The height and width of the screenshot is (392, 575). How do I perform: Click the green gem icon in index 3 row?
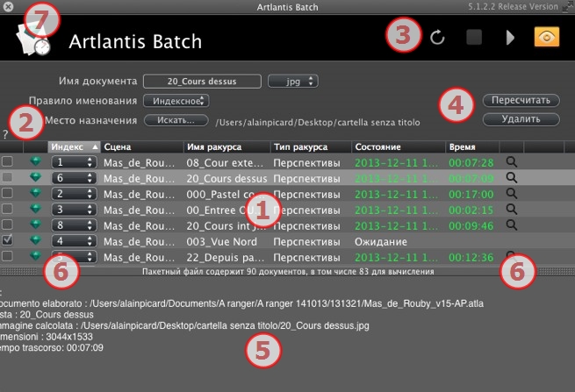coord(36,209)
